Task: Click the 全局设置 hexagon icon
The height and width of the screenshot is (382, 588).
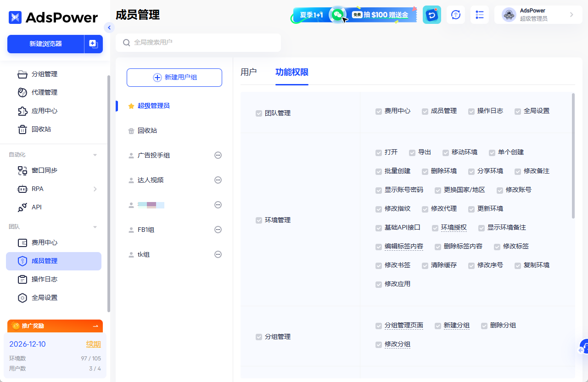Action: click(22, 298)
